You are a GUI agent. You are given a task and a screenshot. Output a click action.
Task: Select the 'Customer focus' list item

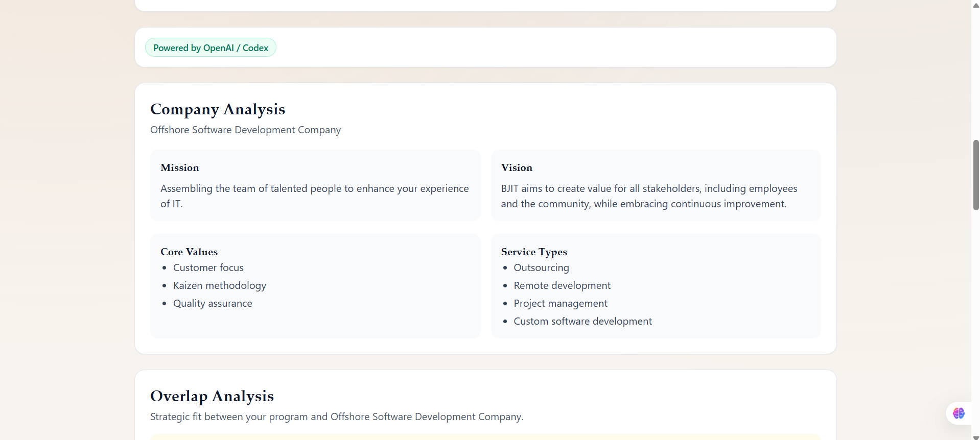[x=208, y=268]
